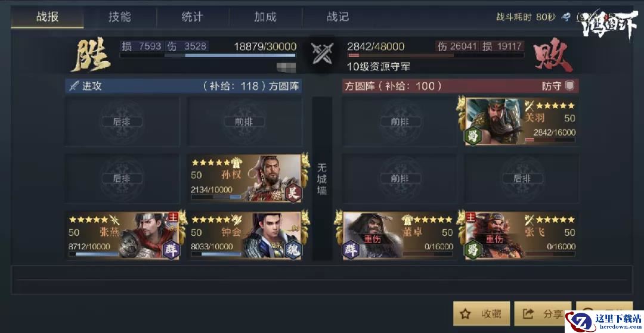
Task: Click the empty 后排 slot top left
Action: (x=122, y=122)
